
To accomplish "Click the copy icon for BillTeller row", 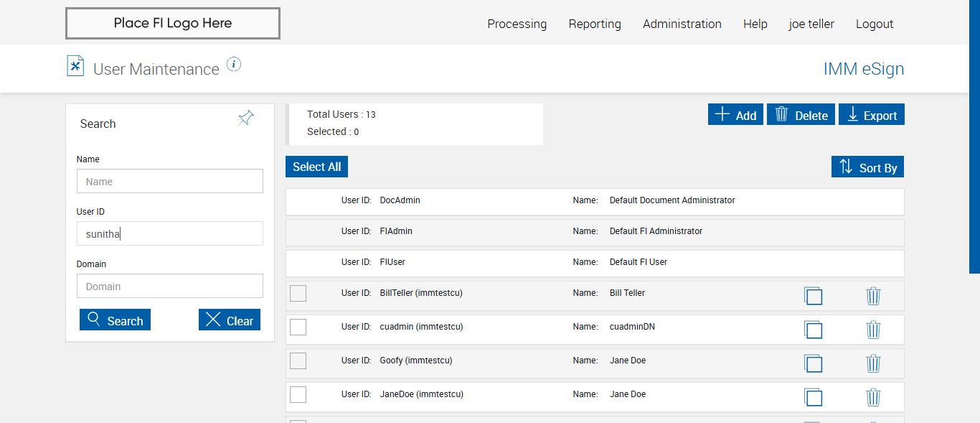I will 813,296.
